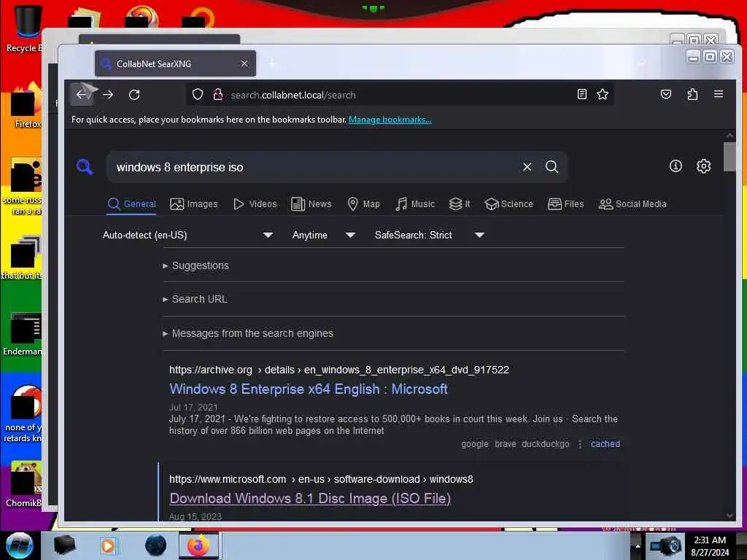Click the archive.org result URL line

(x=339, y=370)
